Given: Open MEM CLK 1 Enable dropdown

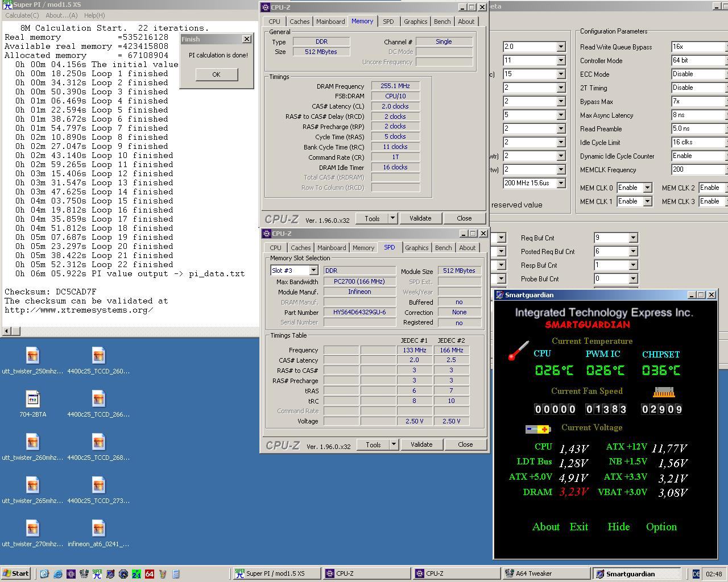Looking at the screenshot, I should (x=647, y=201).
